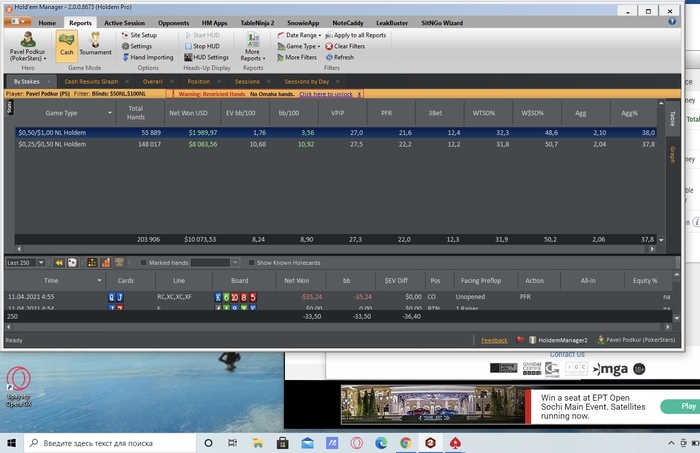Screen dimensions: 700x453
Task: Click greyed-out Start HUD
Action: point(202,35)
